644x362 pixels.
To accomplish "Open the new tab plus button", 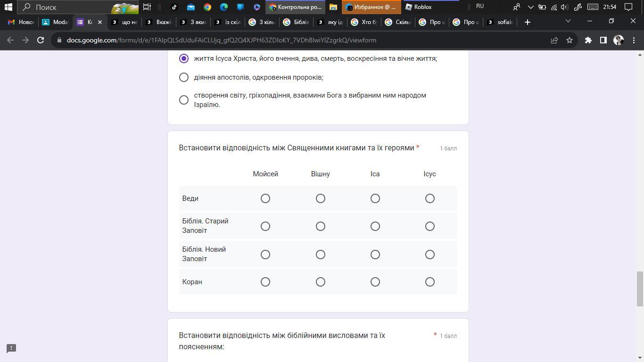I will 527,22.
